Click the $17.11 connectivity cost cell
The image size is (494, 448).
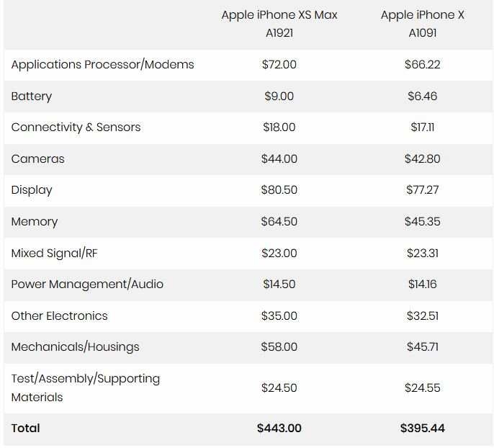[x=422, y=127]
